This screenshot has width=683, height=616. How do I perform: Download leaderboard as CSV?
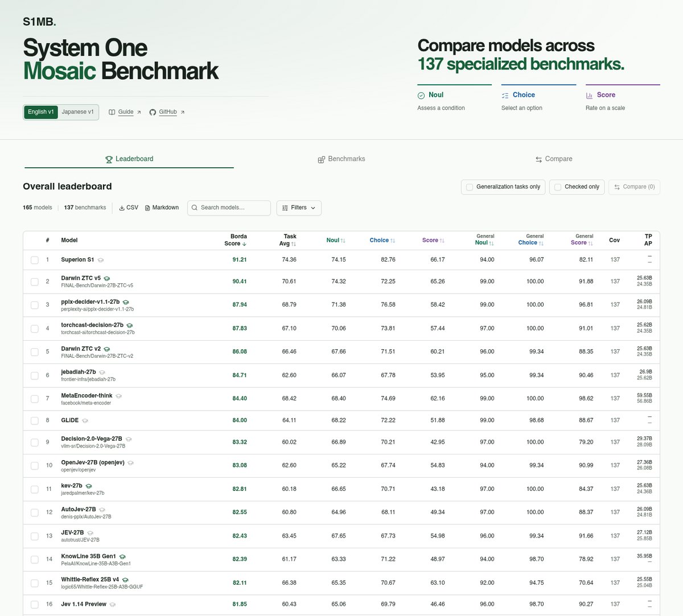129,208
